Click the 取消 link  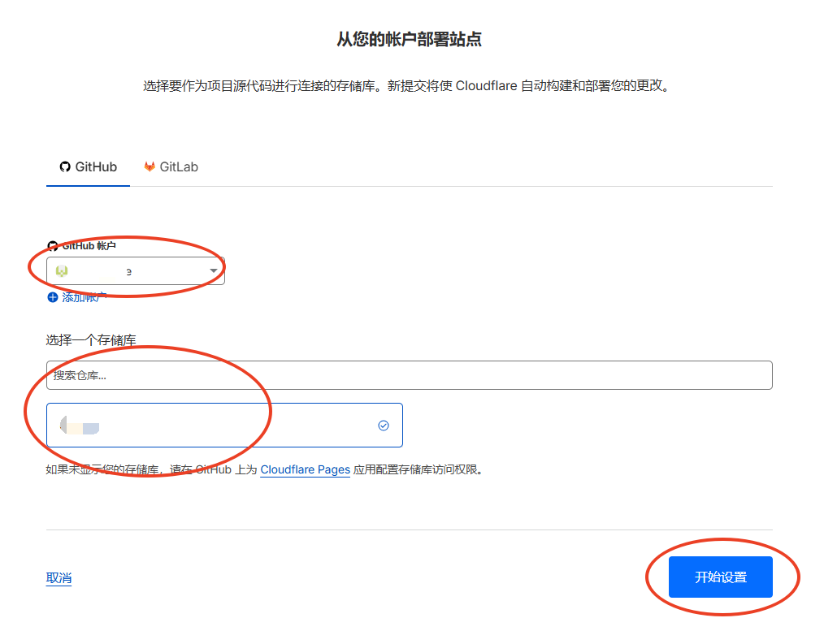[59, 578]
